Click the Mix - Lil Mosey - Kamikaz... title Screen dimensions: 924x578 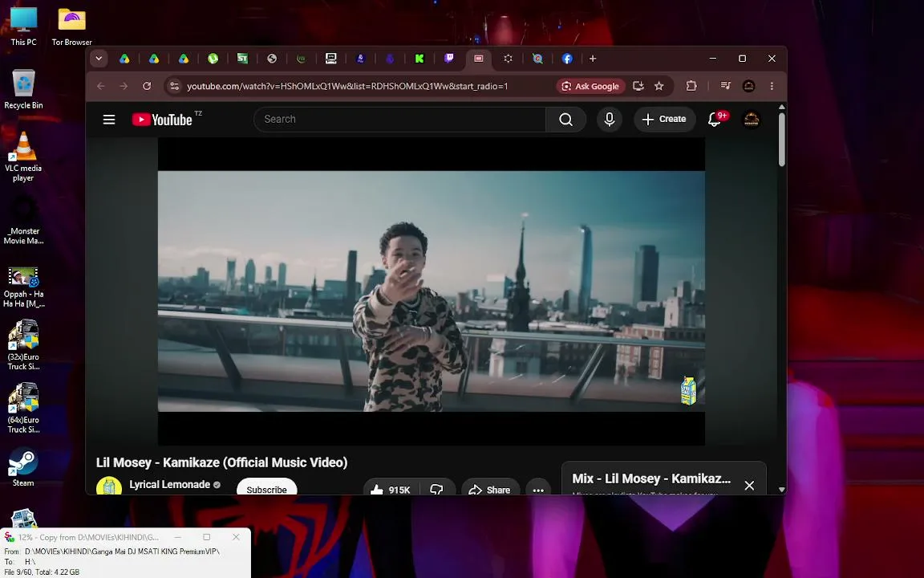651,478
